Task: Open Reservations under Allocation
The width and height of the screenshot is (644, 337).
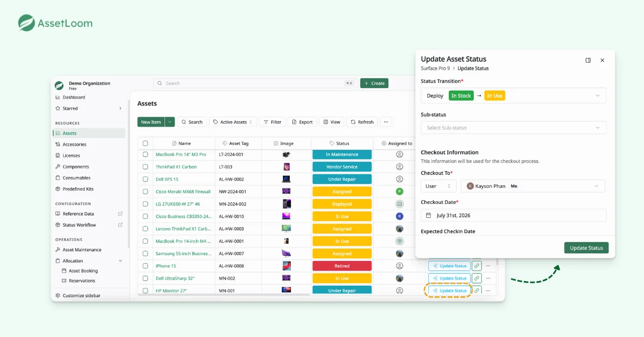Action: (82, 281)
